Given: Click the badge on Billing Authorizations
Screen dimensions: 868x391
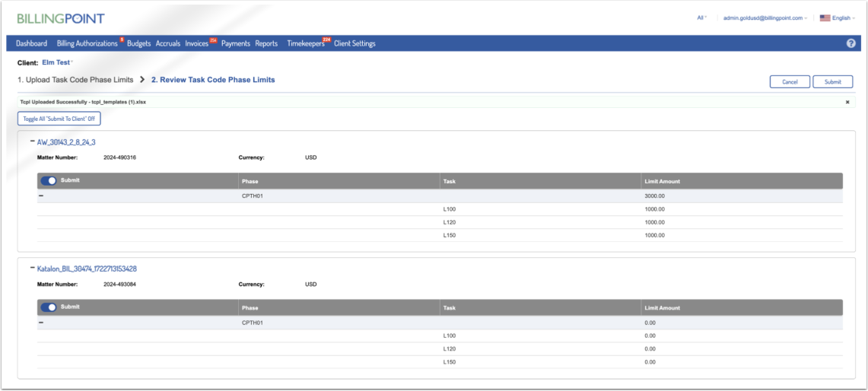Looking at the screenshot, I should 122,40.
